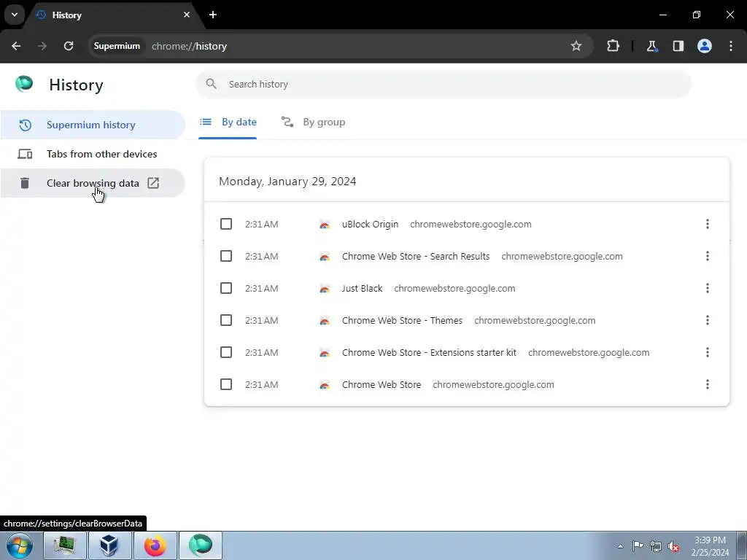Open Tabs from other devices
The height and width of the screenshot is (560, 747).
point(93,154)
